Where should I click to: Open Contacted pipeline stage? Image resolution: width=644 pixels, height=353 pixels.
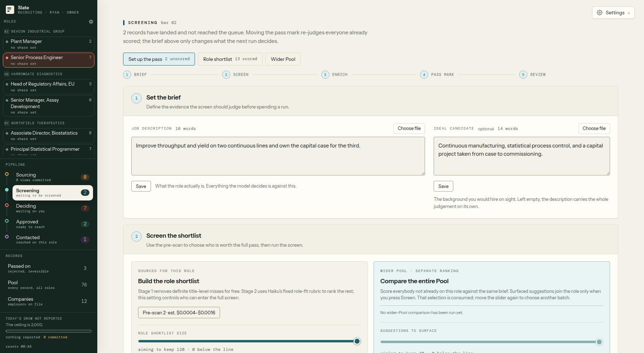tap(53, 240)
